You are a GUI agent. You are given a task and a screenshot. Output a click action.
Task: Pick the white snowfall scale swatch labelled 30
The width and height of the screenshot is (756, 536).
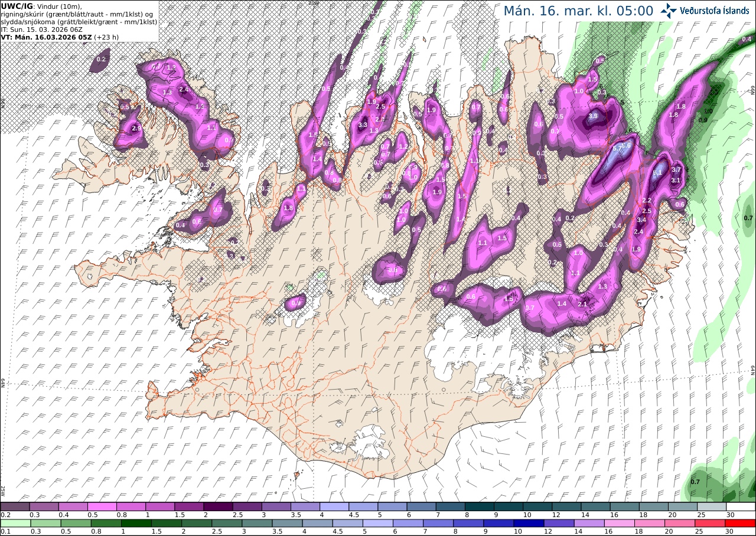[741, 506]
